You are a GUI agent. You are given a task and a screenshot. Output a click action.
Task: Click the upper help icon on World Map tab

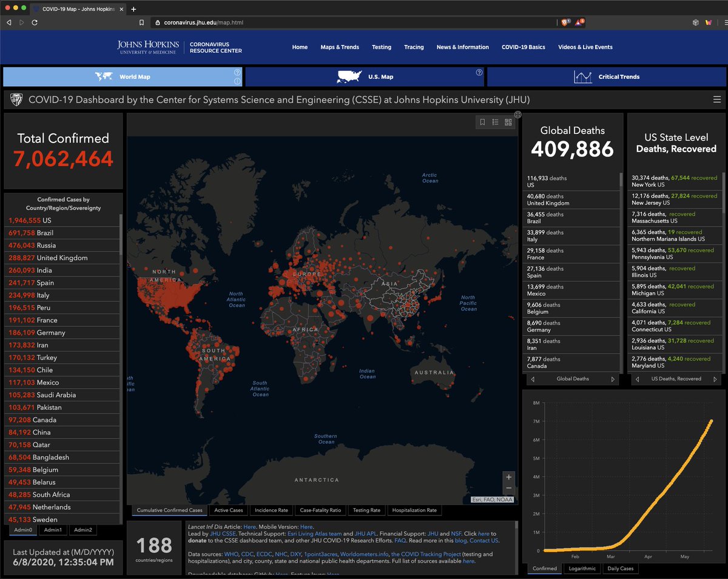point(237,72)
